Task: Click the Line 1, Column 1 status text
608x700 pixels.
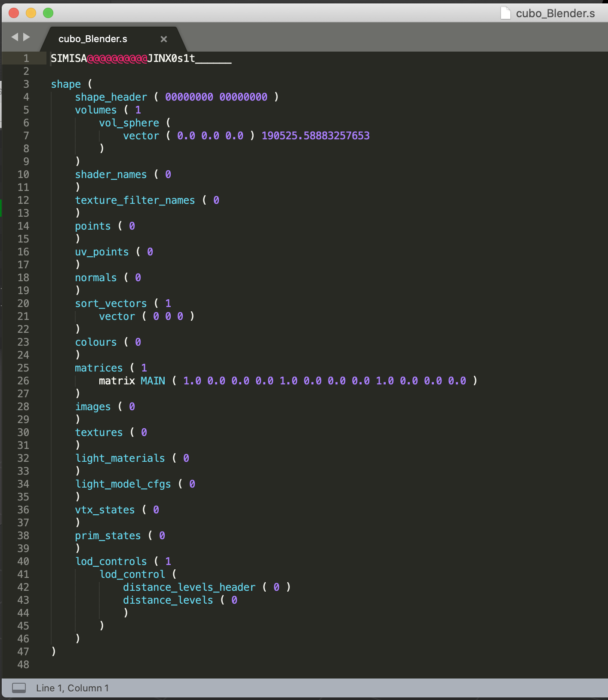Action: (x=72, y=688)
